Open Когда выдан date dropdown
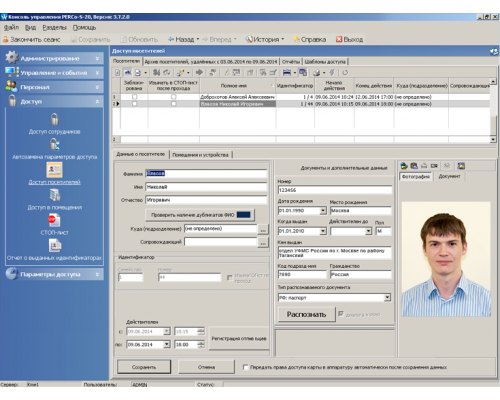This screenshot has height=400, width=500. pos(323,231)
